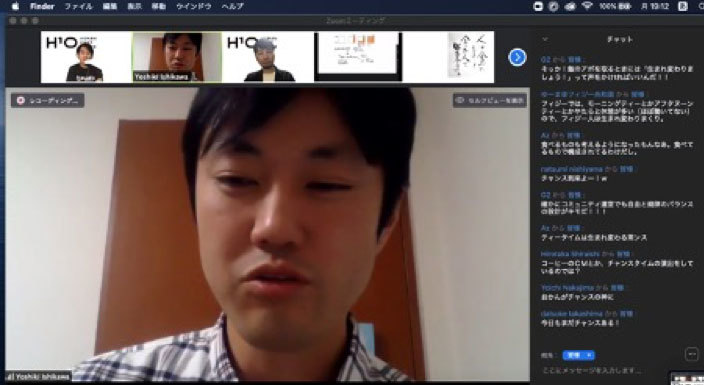
Task: Collapse the chat panel with the chevron
Action: [545, 39]
